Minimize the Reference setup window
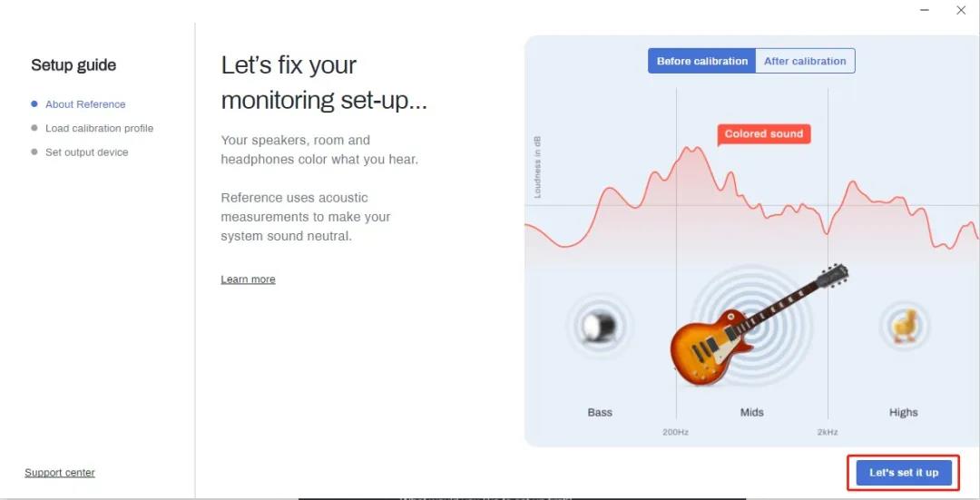Viewport: 980px width, 500px height. (x=925, y=10)
